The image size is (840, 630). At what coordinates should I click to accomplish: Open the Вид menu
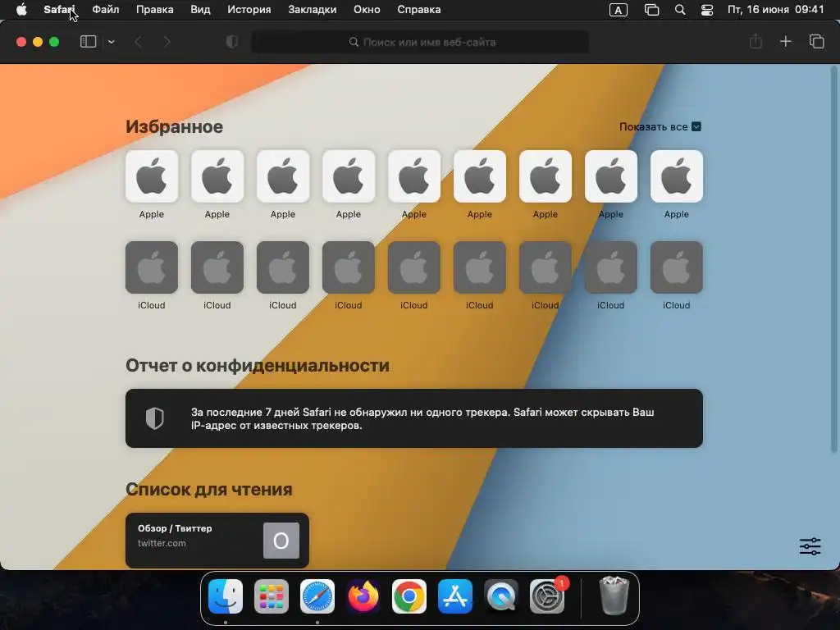(x=200, y=10)
